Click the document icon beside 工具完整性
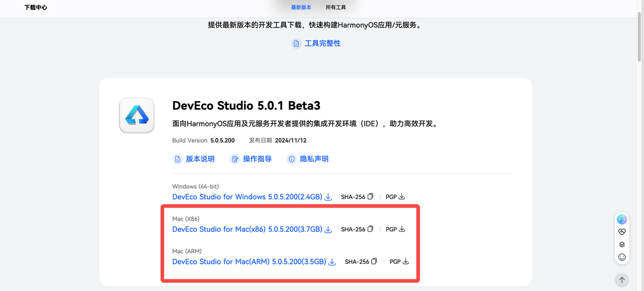 tap(296, 44)
